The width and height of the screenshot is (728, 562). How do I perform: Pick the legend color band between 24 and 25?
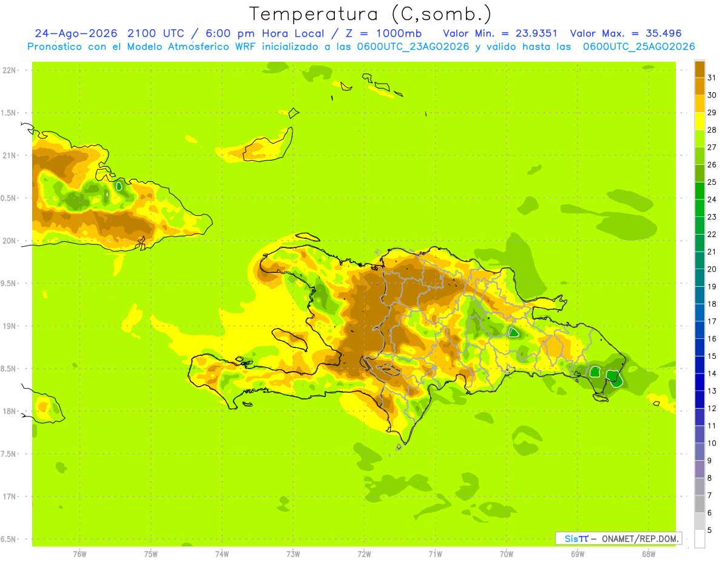click(x=699, y=190)
